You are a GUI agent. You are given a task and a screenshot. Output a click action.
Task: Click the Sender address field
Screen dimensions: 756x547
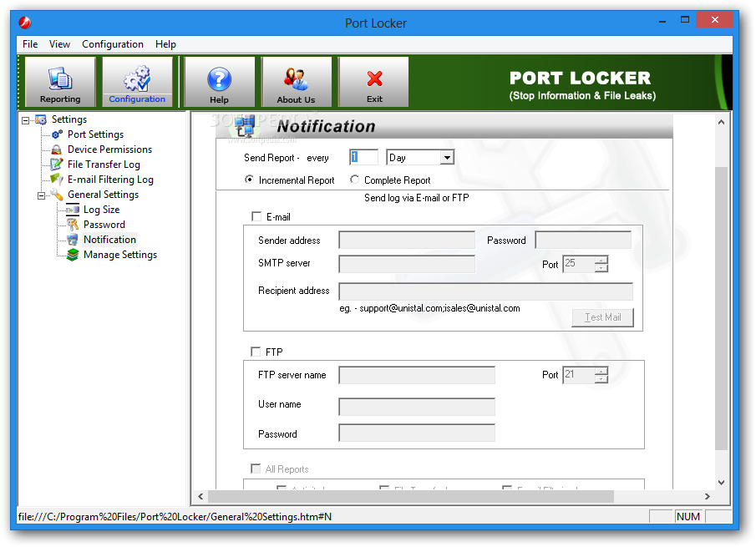(x=407, y=240)
